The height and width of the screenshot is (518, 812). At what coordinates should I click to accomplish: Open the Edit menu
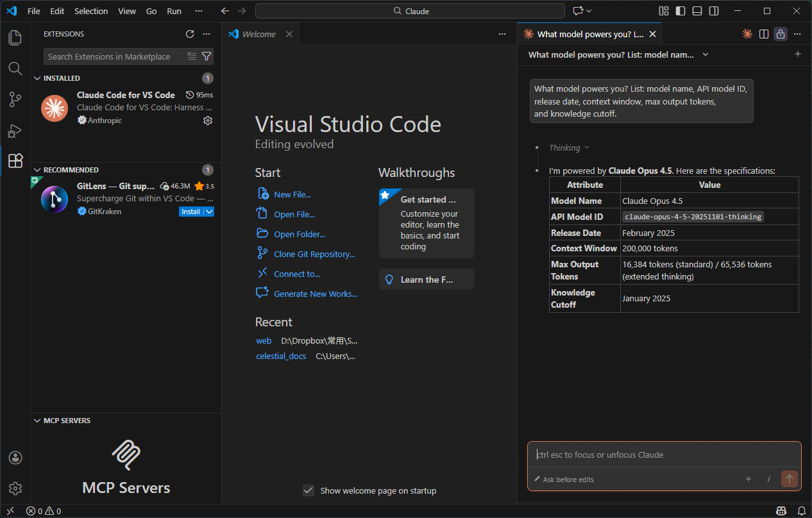[x=57, y=11]
